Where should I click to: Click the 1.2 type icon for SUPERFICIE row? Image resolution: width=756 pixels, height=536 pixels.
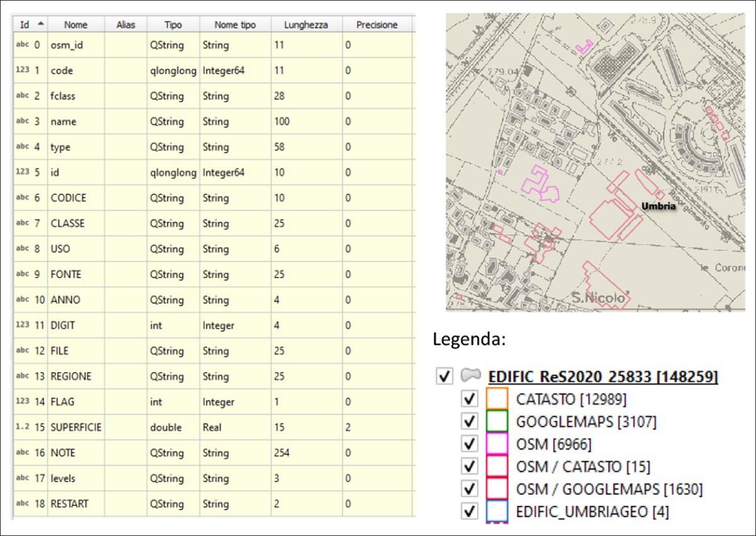(x=22, y=427)
